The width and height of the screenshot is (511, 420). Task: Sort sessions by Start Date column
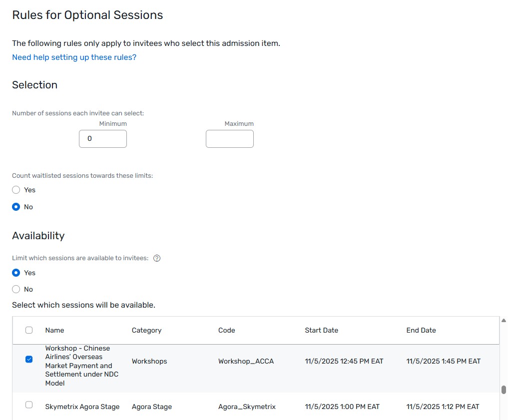click(x=321, y=330)
